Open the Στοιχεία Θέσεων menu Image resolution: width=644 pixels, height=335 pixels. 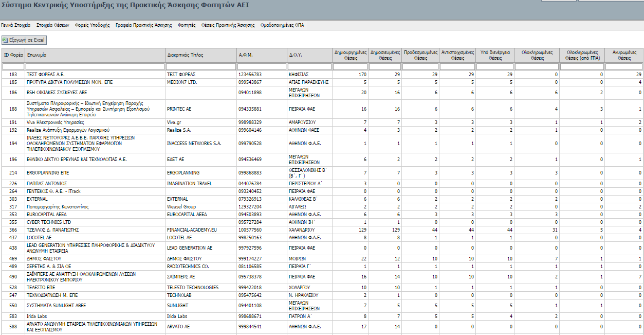[x=52, y=25]
